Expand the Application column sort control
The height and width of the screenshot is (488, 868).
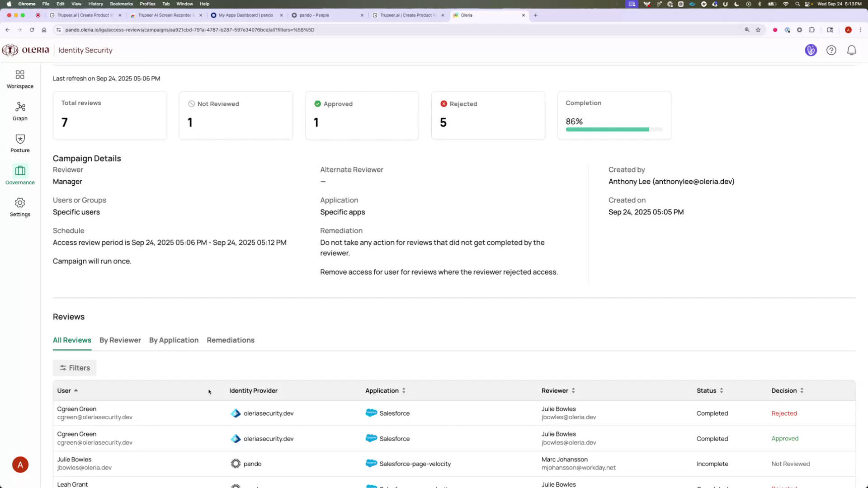coord(404,390)
